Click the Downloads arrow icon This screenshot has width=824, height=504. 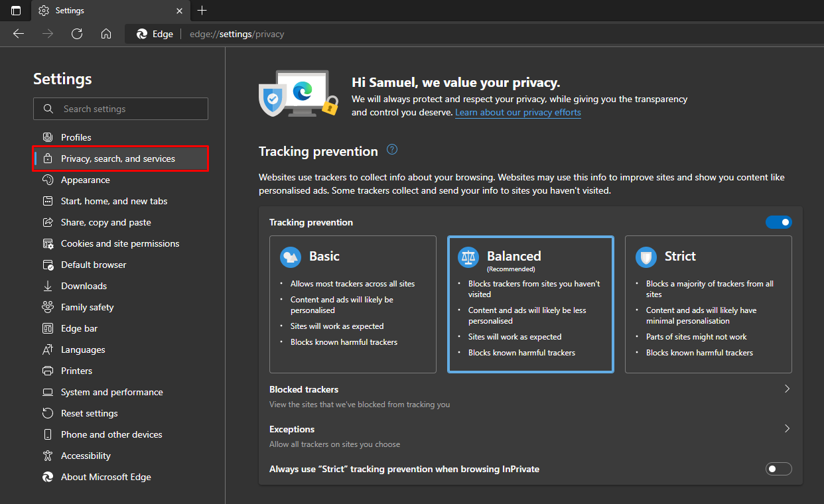[x=48, y=286]
